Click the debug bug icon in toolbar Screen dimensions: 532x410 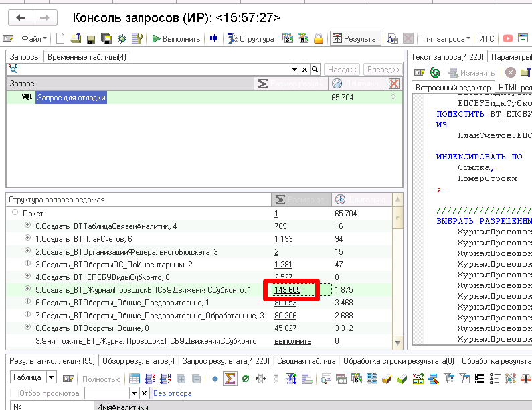[x=121, y=39]
